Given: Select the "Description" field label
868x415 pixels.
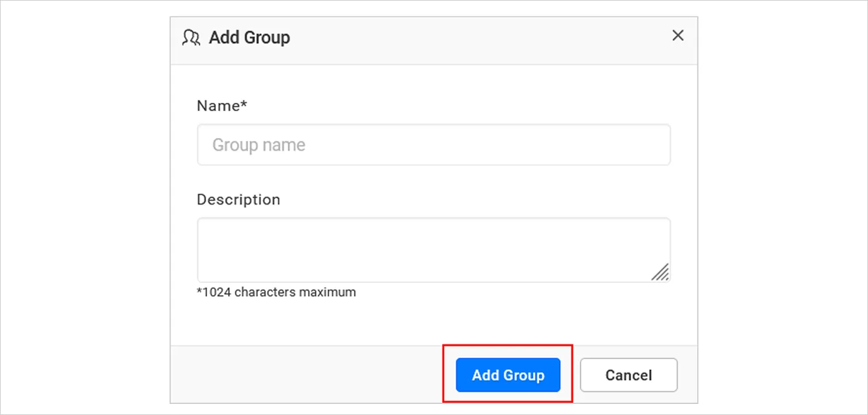Looking at the screenshot, I should (239, 199).
